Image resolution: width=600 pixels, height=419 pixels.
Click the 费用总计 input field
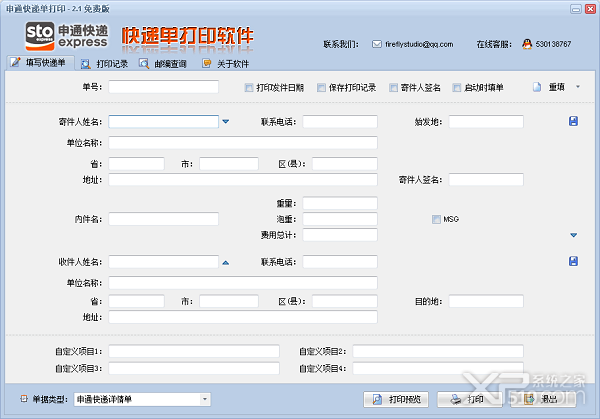(340, 235)
